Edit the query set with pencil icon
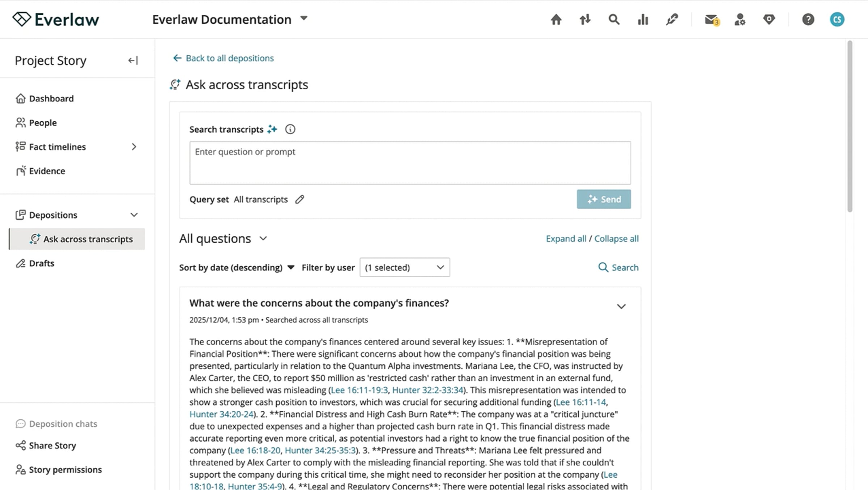This screenshot has height=490, width=868. point(299,199)
